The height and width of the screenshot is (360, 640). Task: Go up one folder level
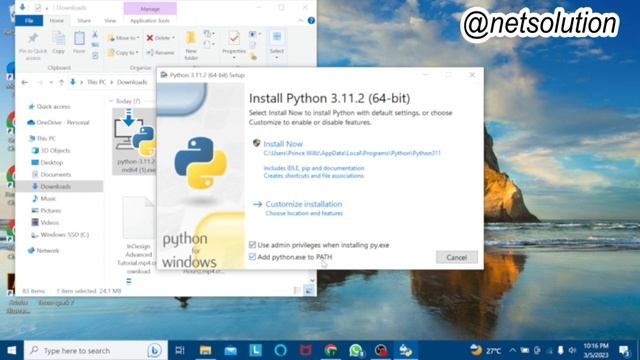pyautogui.click(x=61, y=82)
